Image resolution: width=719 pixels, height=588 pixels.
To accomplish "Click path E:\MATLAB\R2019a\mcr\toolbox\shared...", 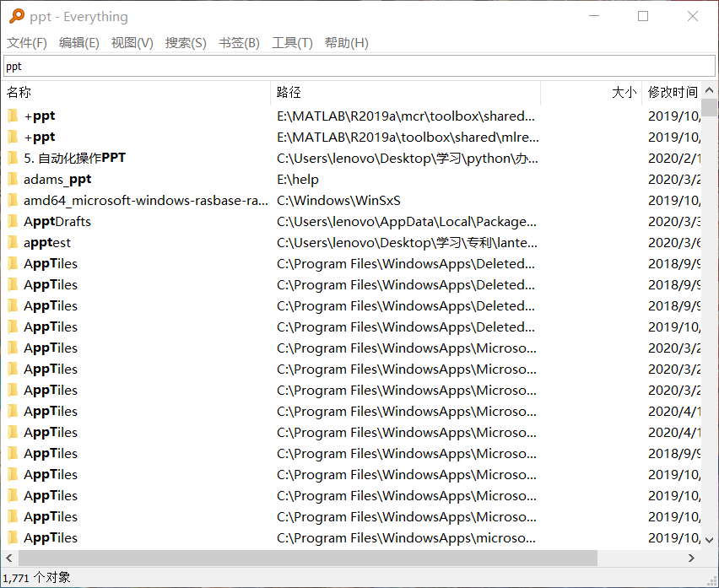I will coord(406,116).
